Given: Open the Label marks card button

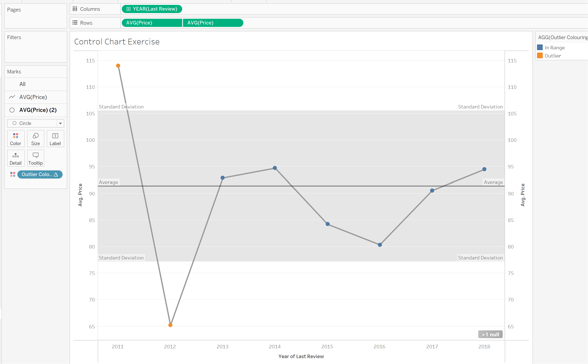Looking at the screenshot, I should pos(55,139).
